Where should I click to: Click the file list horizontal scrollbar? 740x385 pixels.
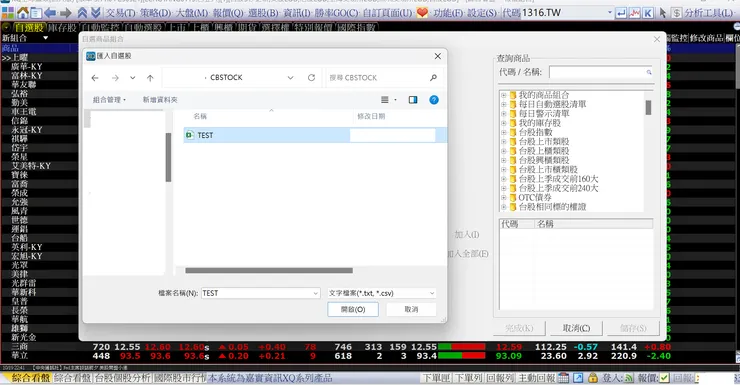click(x=269, y=271)
